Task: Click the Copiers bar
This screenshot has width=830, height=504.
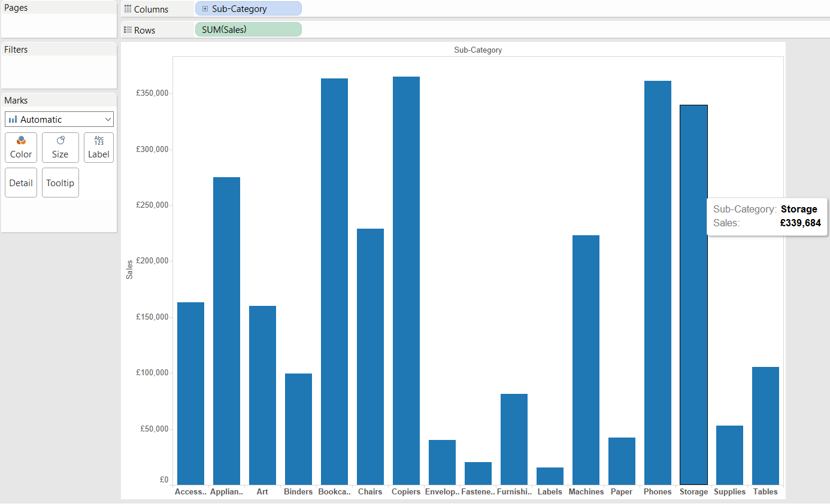Action: [x=406, y=281]
